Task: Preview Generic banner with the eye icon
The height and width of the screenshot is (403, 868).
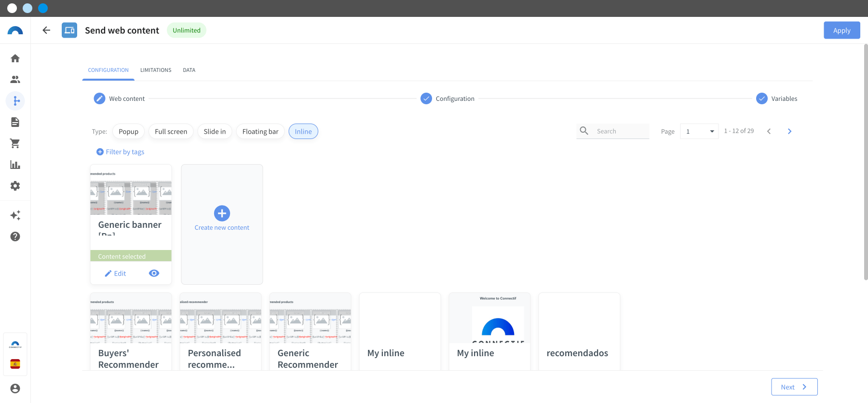Action: (x=154, y=273)
